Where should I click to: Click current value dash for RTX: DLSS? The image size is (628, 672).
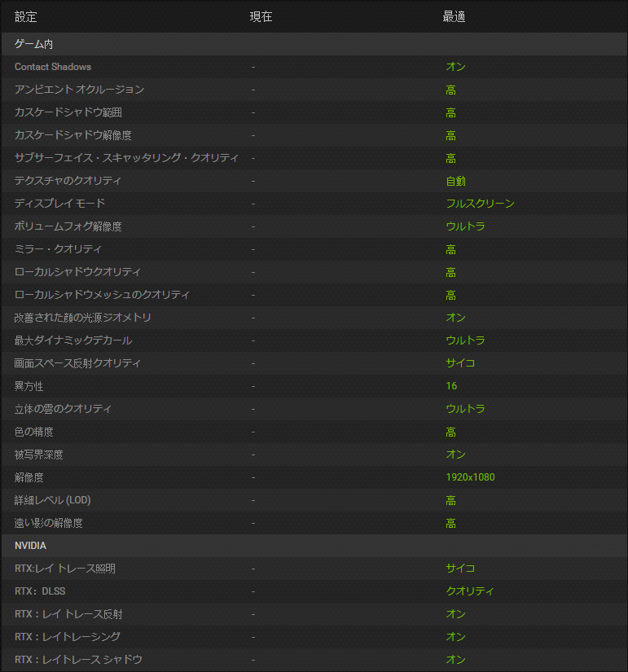[253, 591]
